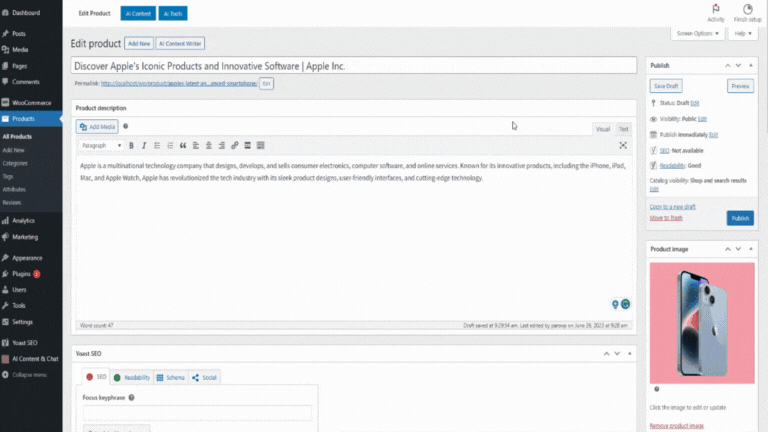The height and width of the screenshot is (432, 768).
Task: Select the Yoast Social tab
Action: point(204,377)
